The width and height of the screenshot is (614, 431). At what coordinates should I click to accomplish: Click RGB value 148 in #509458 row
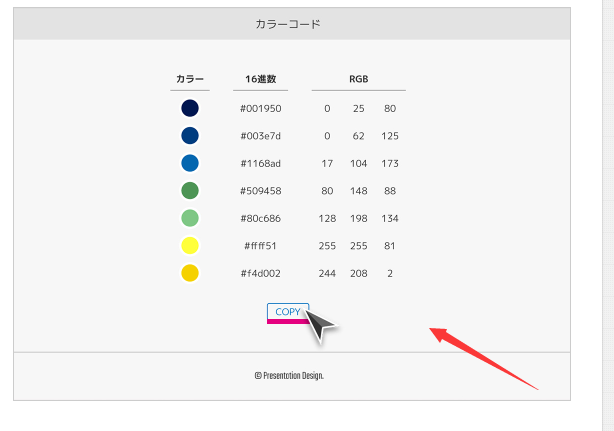coord(359,191)
